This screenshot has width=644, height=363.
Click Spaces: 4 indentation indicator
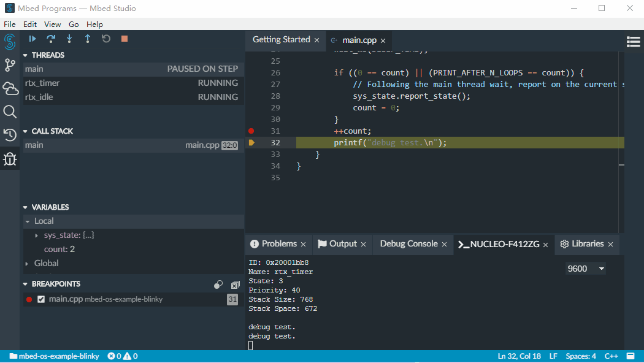point(581,356)
